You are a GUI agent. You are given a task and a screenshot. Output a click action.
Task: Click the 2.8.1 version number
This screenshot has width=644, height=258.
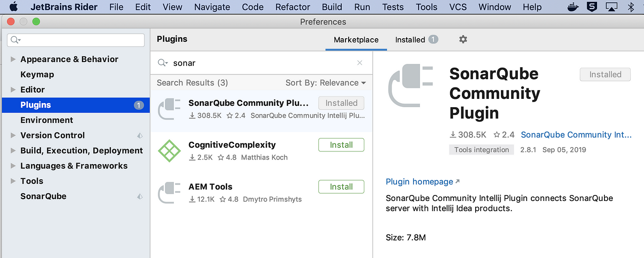(528, 149)
